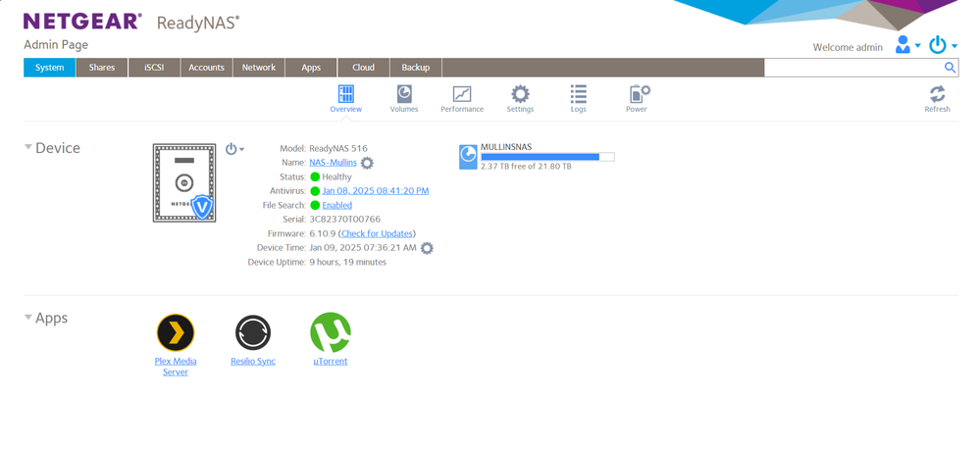Screen dimensions: 980x449
Task: Click the ReadyNAS device image
Action: [184, 182]
